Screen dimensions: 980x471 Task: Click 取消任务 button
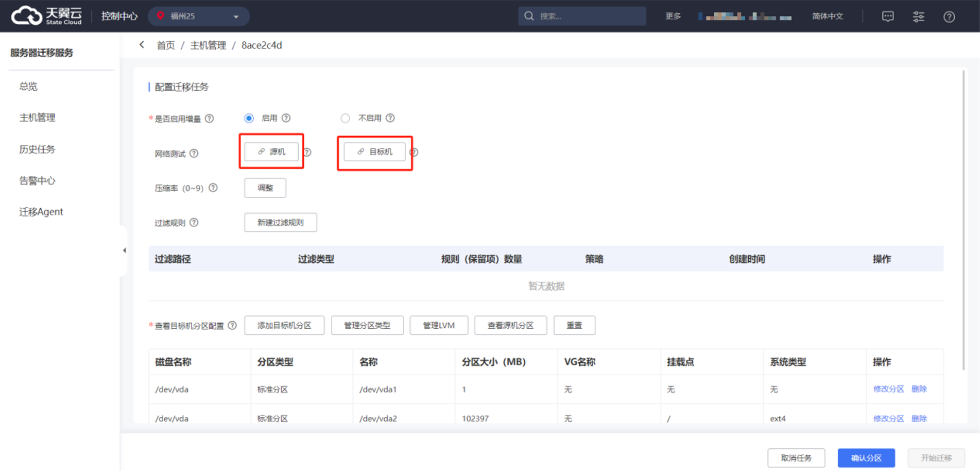pos(796,458)
